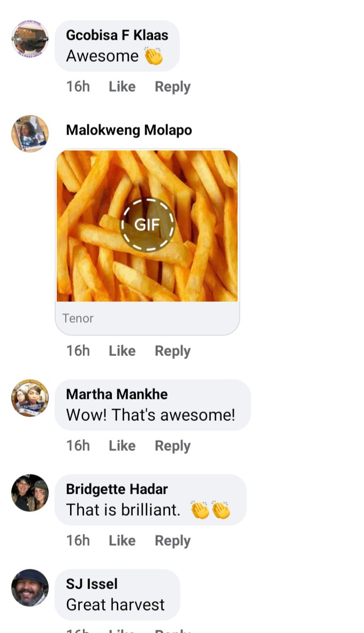Like Gcobisa F Klaas's Awesome comment
The height and width of the screenshot is (633, 364).
tap(122, 86)
